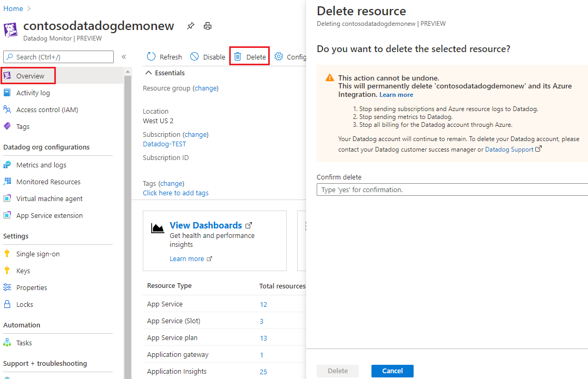Viewport: 588px width, 379px height.
Task: Click the purple Tags icon
Action: [x=7, y=126]
